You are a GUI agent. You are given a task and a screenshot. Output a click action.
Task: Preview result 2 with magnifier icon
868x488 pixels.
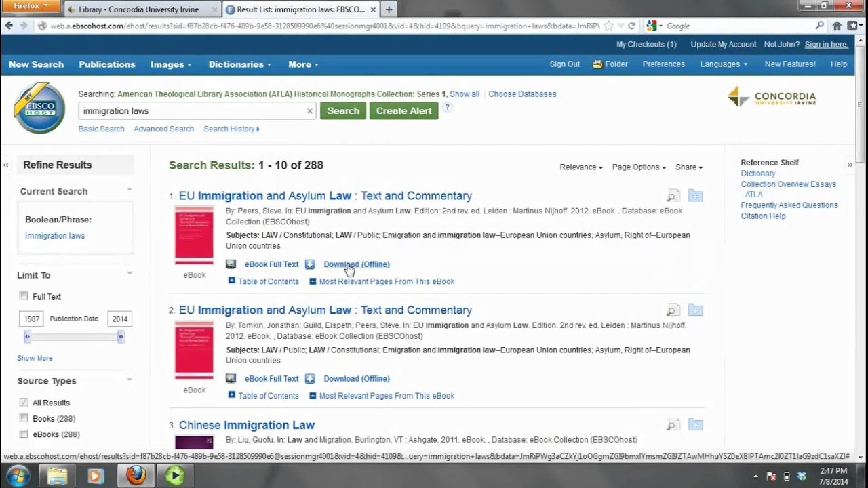(x=673, y=310)
